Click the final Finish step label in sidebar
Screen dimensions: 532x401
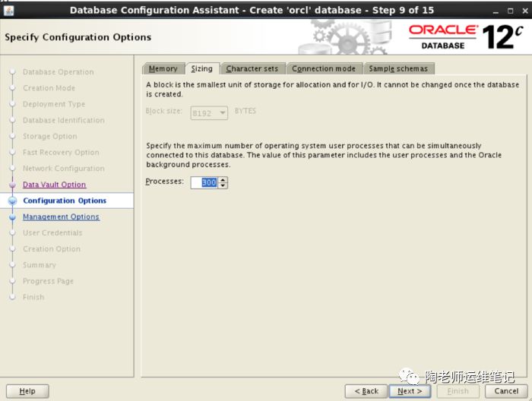pos(33,297)
